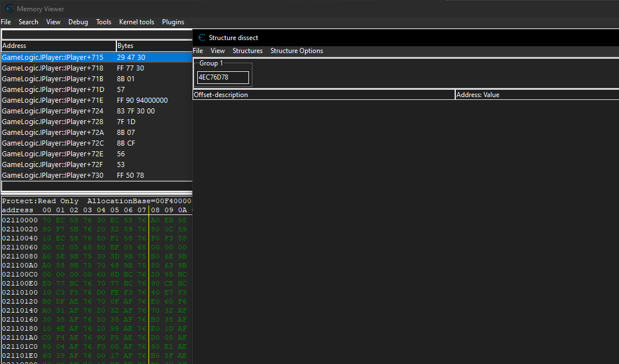Click hex dump address 021100E0
This screenshot has width=619, height=364.
20,283
